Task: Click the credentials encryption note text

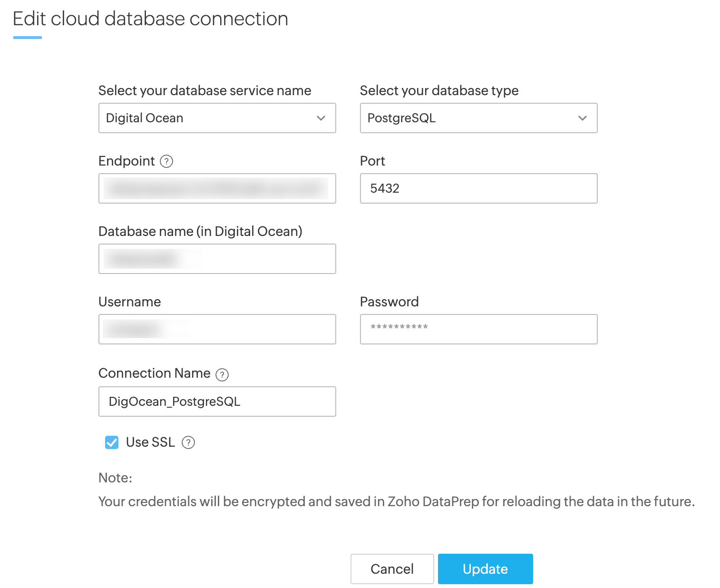Action: (396, 502)
